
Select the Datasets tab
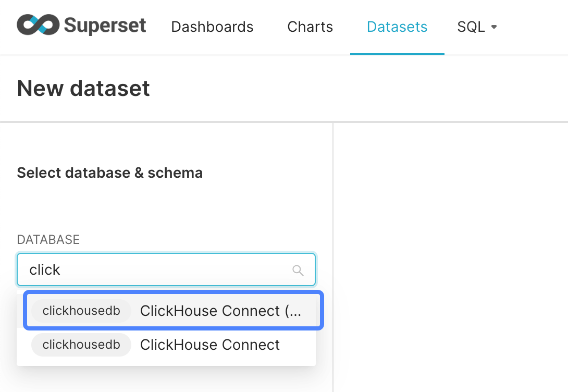point(397,27)
